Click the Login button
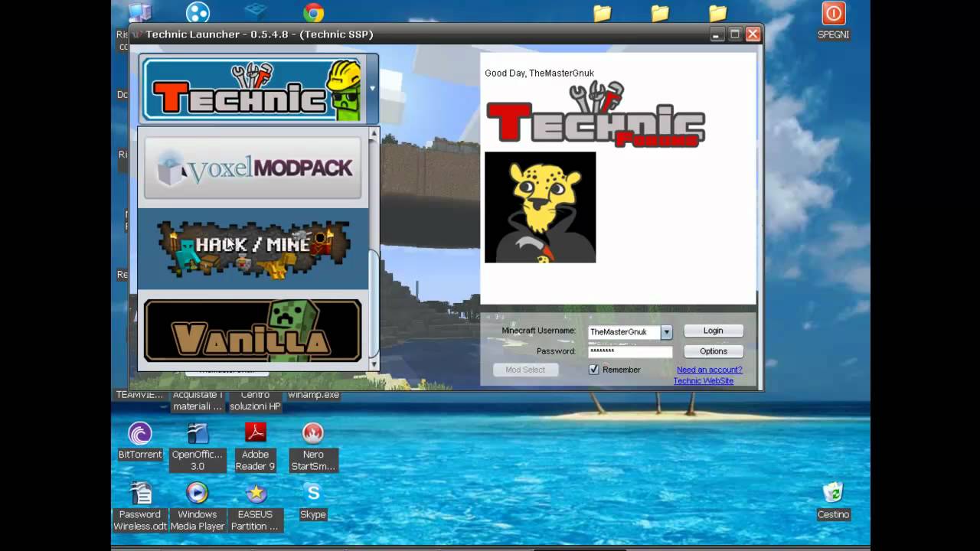The width and height of the screenshot is (980, 551). point(713,331)
